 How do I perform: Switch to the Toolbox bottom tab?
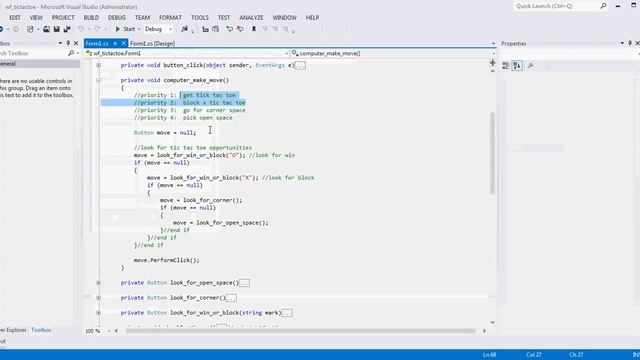(x=41, y=330)
